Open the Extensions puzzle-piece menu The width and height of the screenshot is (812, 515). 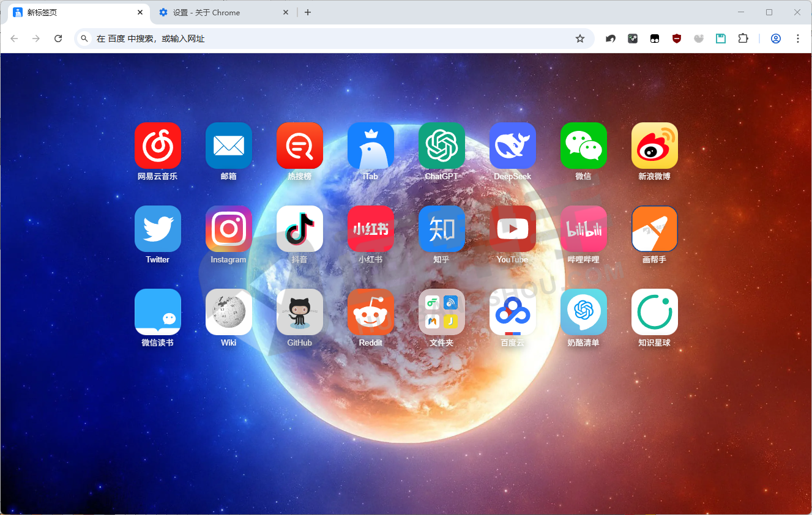(743, 39)
